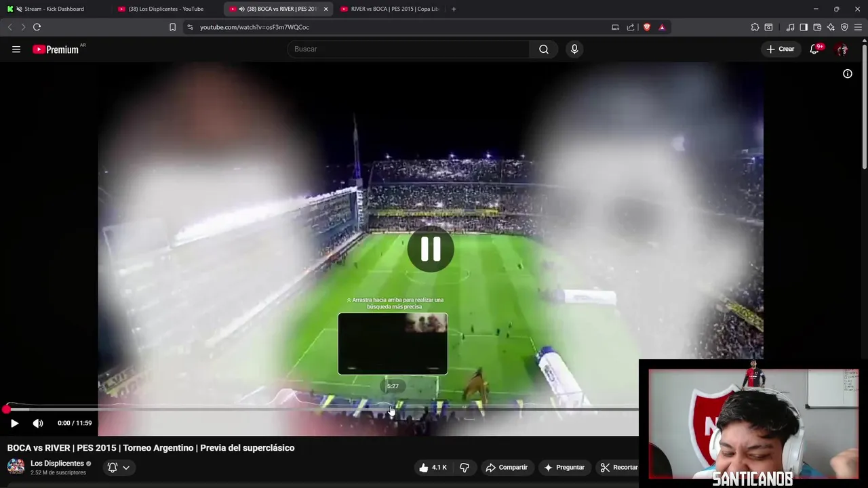Bookmark this page
The width and height of the screenshot is (868, 488).
(x=172, y=27)
